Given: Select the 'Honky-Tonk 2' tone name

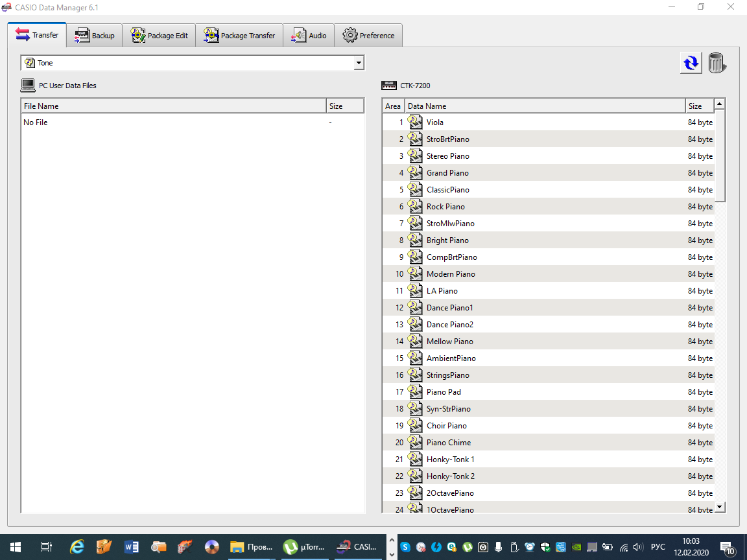Looking at the screenshot, I should tap(450, 476).
